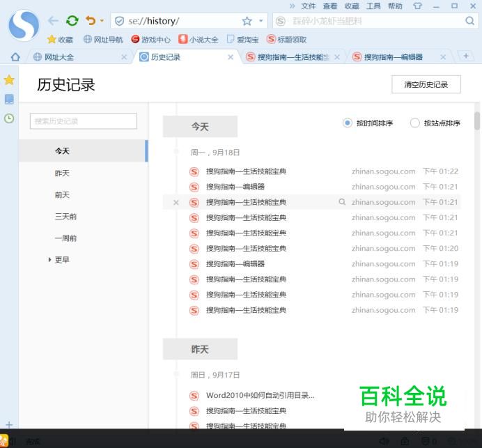Open the 游戏中心 bookmark
The width and height of the screenshot is (482, 448).
tap(150, 39)
